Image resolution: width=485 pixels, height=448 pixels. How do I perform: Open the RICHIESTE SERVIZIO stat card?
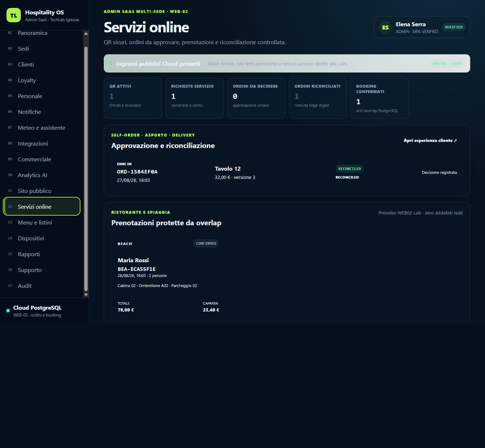pyautogui.click(x=195, y=98)
